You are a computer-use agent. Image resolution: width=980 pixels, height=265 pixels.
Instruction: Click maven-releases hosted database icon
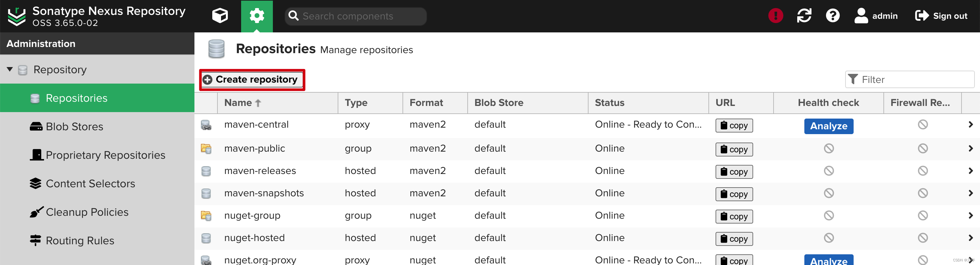(206, 171)
